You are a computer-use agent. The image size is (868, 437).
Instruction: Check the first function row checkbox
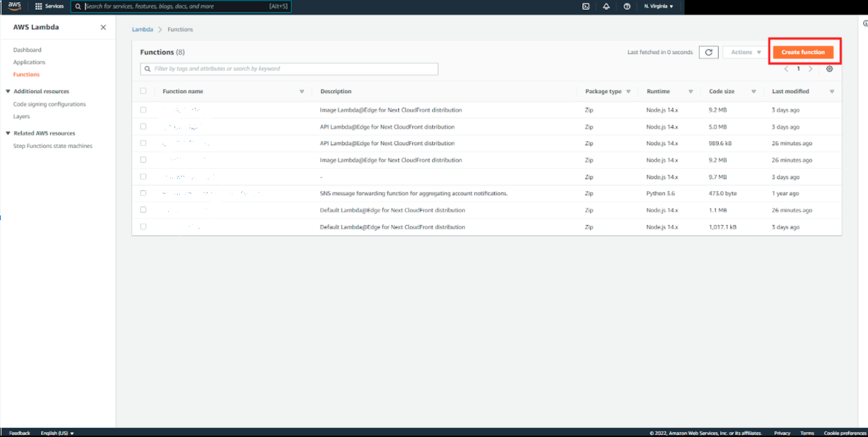coord(143,110)
